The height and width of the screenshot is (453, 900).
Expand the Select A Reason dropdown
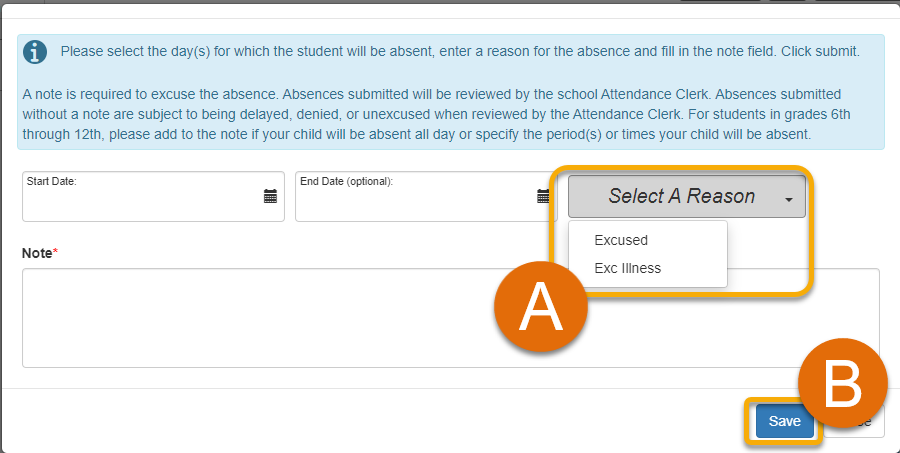[686, 196]
